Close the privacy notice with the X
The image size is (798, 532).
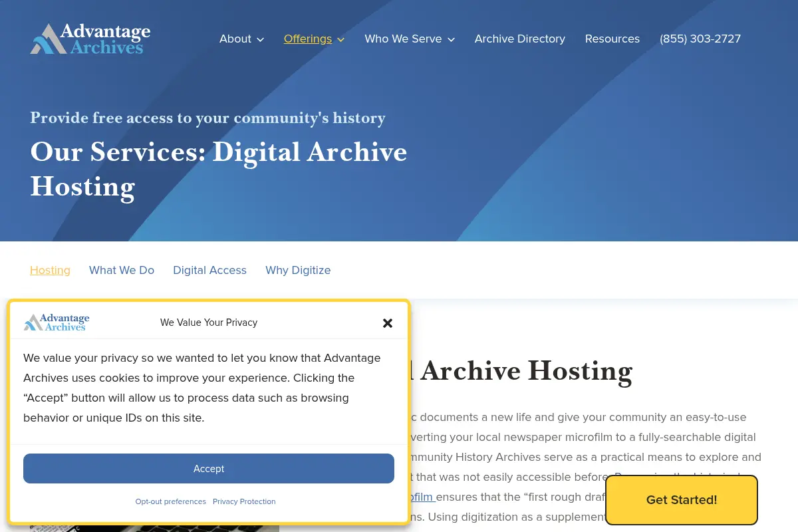coord(388,323)
